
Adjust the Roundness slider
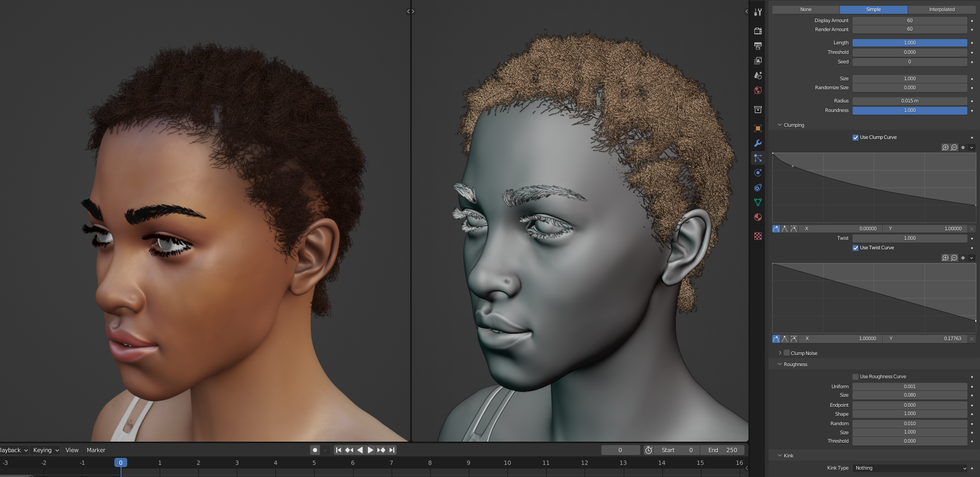click(909, 110)
